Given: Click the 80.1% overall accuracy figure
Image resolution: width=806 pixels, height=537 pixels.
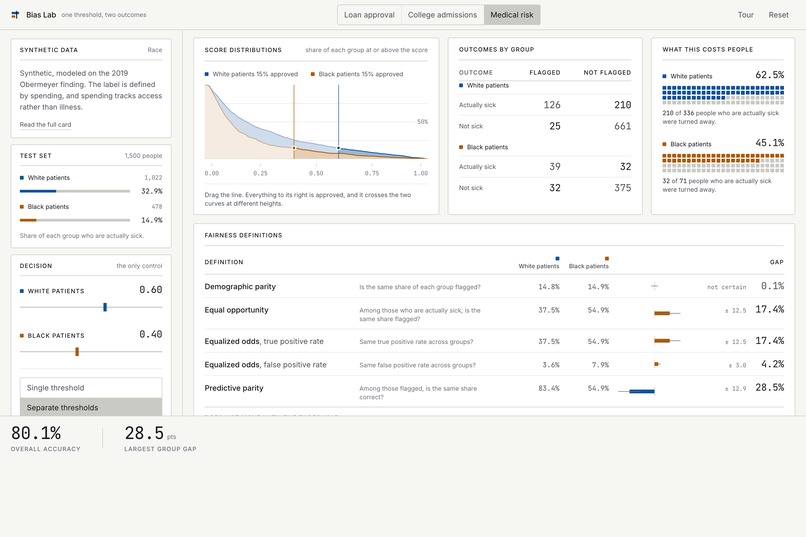Looking at the screenshot, I should 36,433.
